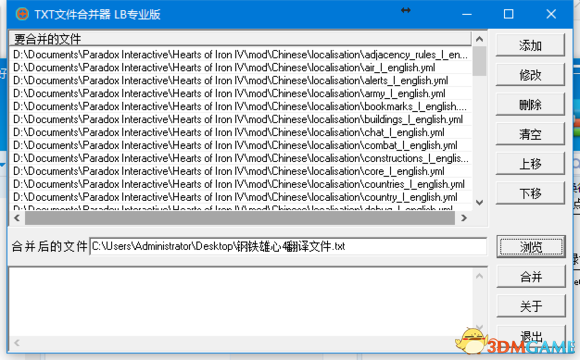Open file browser with 浏览 button
580x360 pixels.
coord(531,246)
